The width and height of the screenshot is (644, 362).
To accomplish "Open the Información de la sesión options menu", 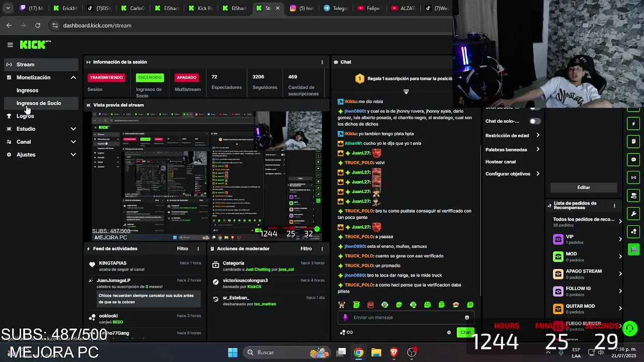I will [x=322, y=62].
